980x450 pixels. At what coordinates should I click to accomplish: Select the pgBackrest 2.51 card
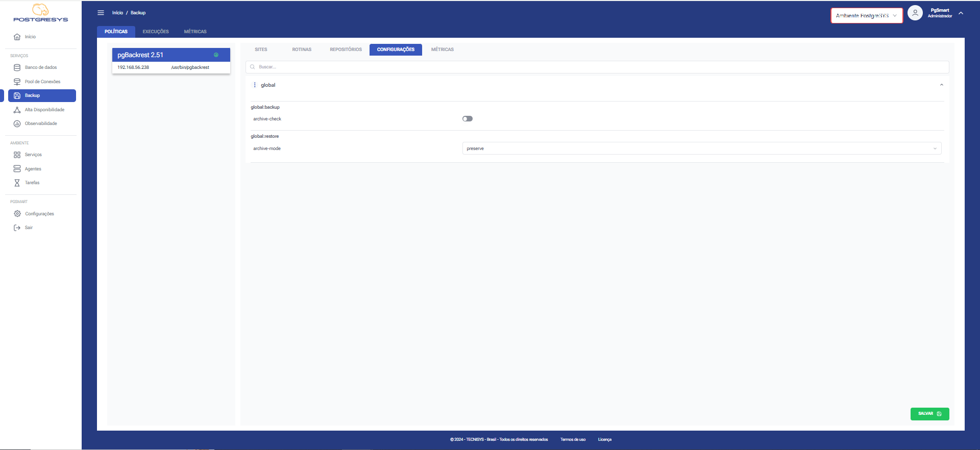171,61
